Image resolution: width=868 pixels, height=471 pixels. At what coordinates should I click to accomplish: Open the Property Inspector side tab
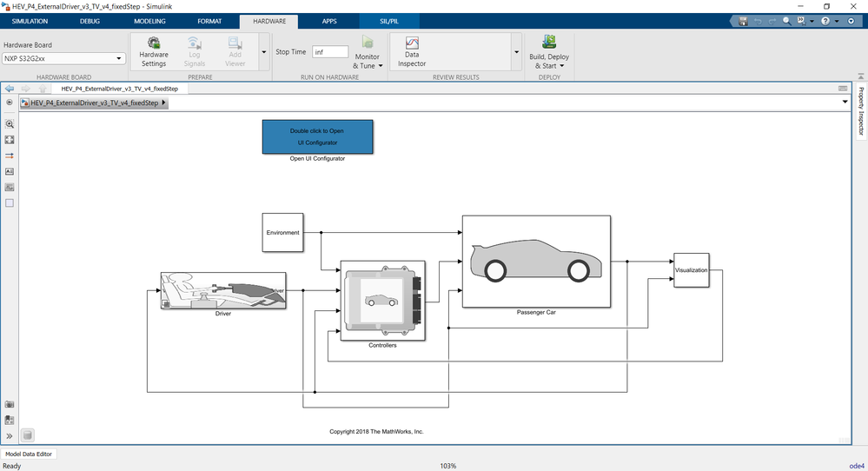coord(861,110)
